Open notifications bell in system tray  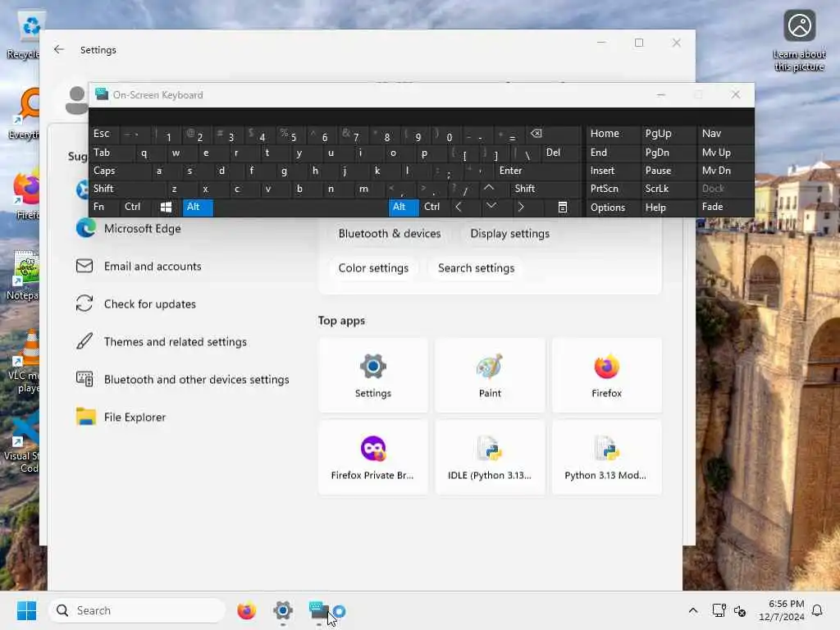coord(817,610)
